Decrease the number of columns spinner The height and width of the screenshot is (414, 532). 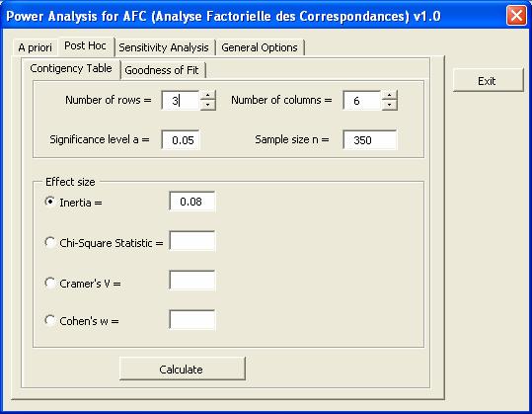[x=390, y=105]
